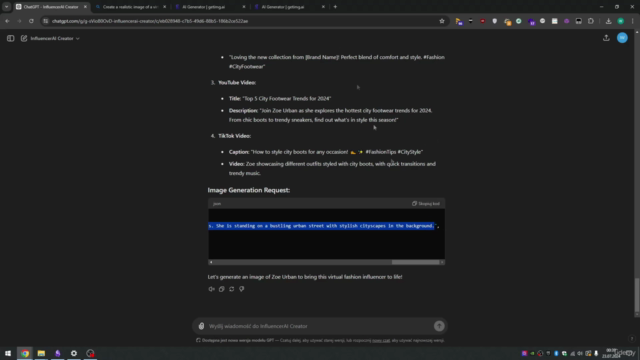Follow the 'nowy czat' link in notice
The width and height of the screenshot is (640, 360).
click(381, 340)
